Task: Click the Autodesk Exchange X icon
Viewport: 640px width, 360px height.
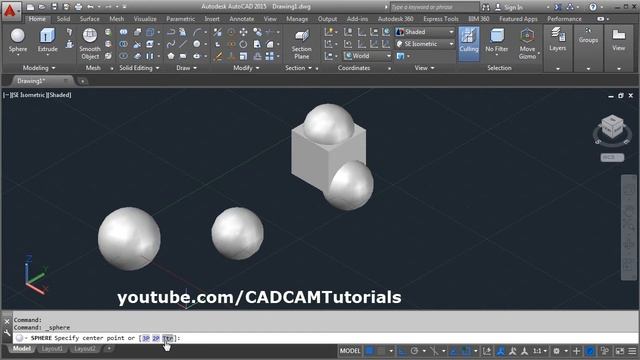Action: tap(558, 7)
